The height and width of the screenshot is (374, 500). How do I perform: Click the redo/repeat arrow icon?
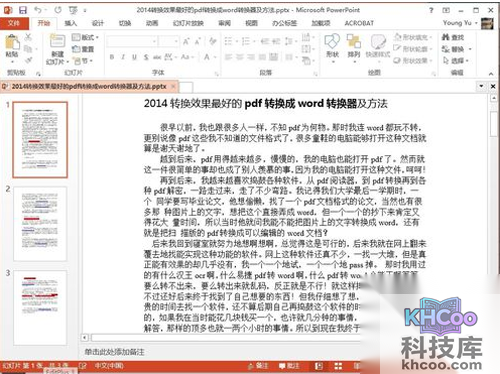pyautogui.click(x=58, y=10)
